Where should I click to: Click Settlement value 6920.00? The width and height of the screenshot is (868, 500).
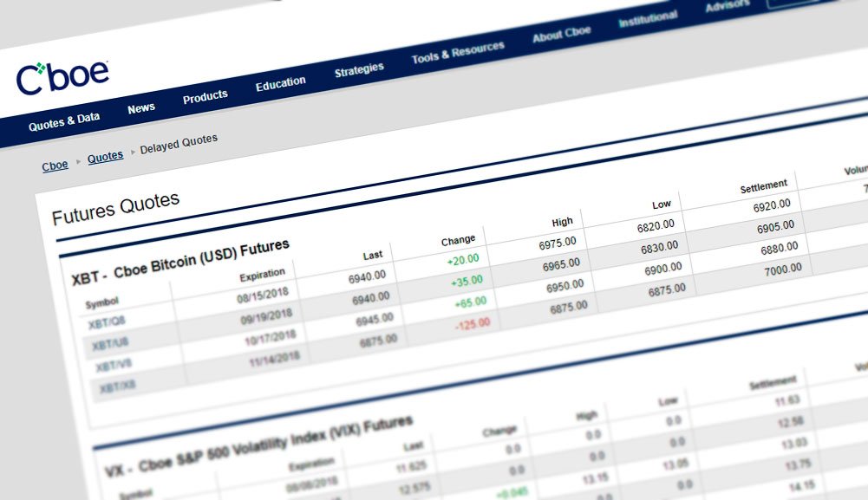coord(772,205)
